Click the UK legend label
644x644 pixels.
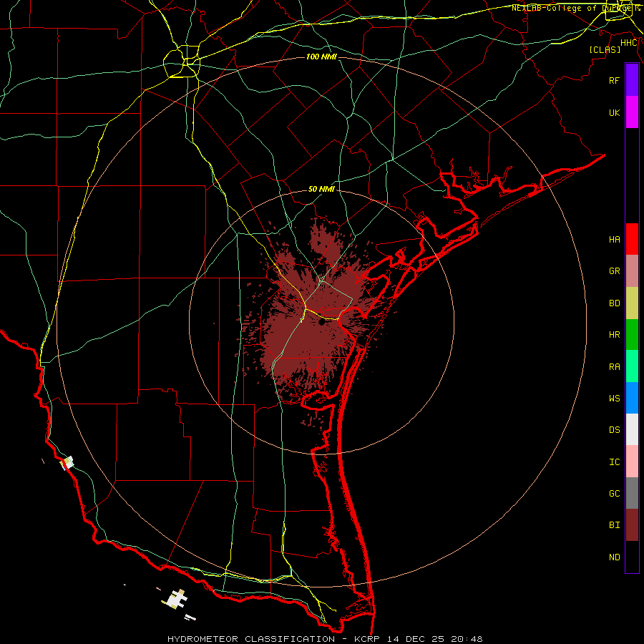[x=615, y=112]
